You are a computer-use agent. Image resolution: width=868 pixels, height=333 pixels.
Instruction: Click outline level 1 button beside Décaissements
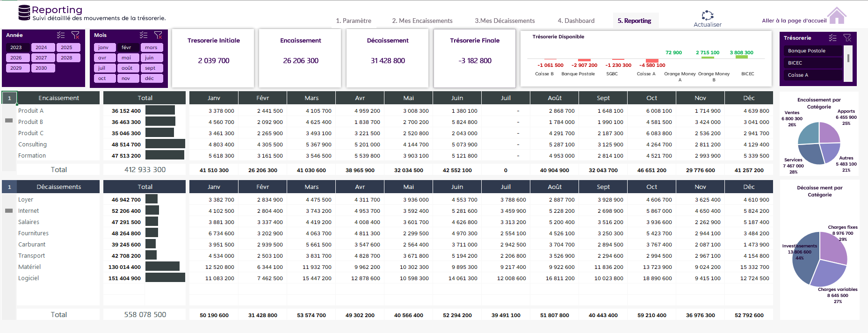[9, 187]
